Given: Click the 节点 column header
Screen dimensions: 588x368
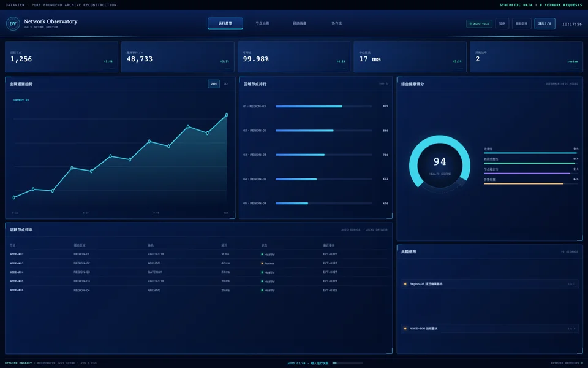Looking at the screenshot, I should [12, 245].
